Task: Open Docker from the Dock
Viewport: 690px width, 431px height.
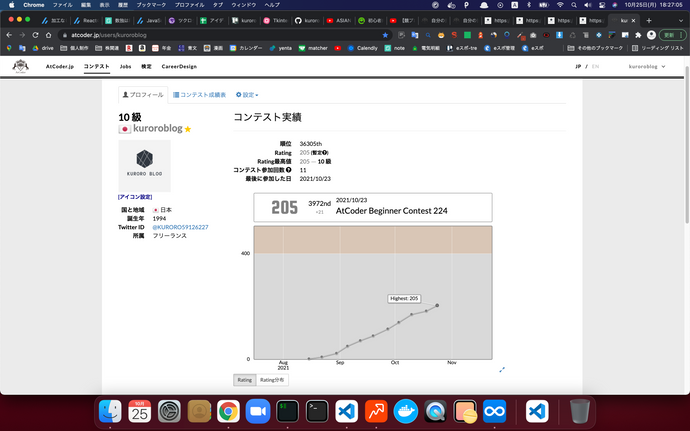Action: point(406,412)
